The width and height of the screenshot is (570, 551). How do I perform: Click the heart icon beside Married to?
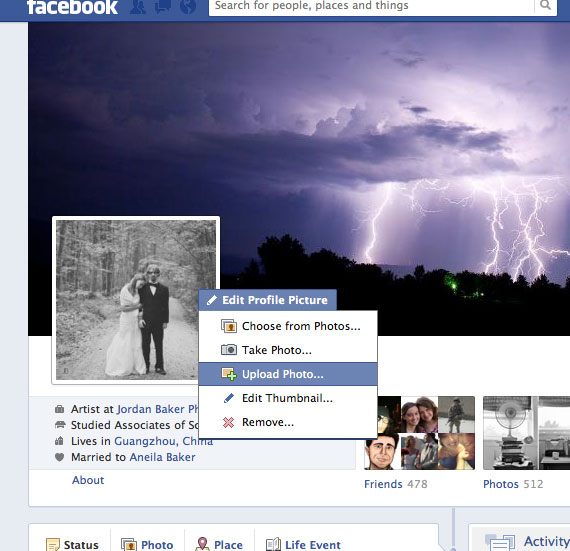point(59,457)
